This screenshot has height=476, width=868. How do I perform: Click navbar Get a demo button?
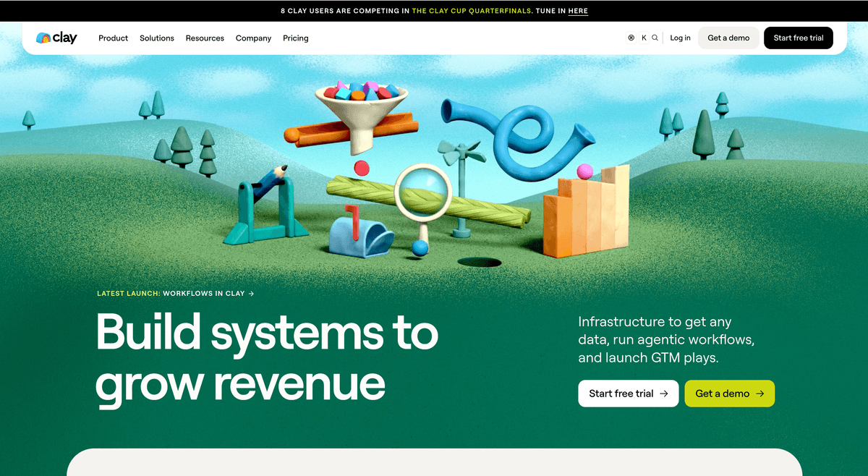[x=728, y=38]
